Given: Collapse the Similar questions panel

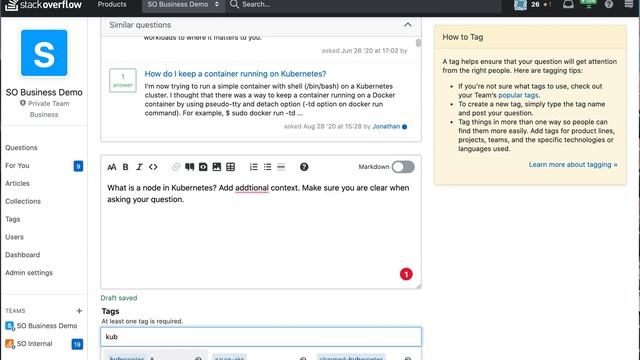Looking at the screenshot, I should coord(408,25).
